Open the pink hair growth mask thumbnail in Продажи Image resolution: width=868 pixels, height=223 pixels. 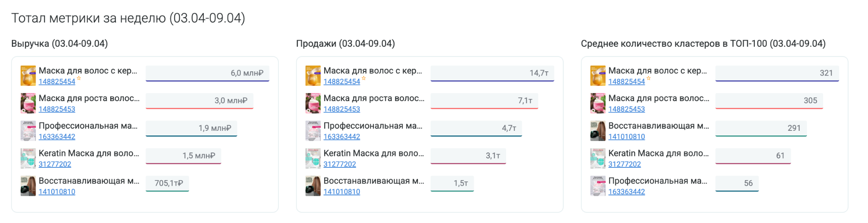tap(313, 103)
